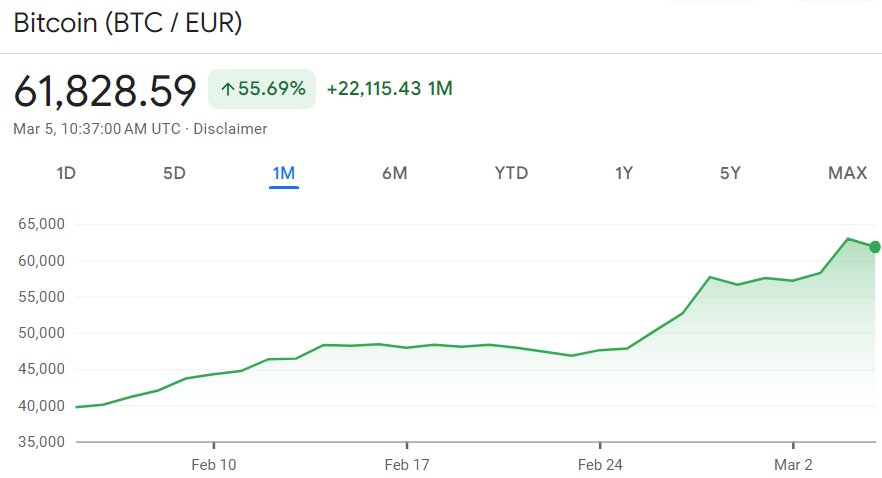Click the 50,000 y-axis label
Viewport: 882px width, 478px height.
(42, 333)
